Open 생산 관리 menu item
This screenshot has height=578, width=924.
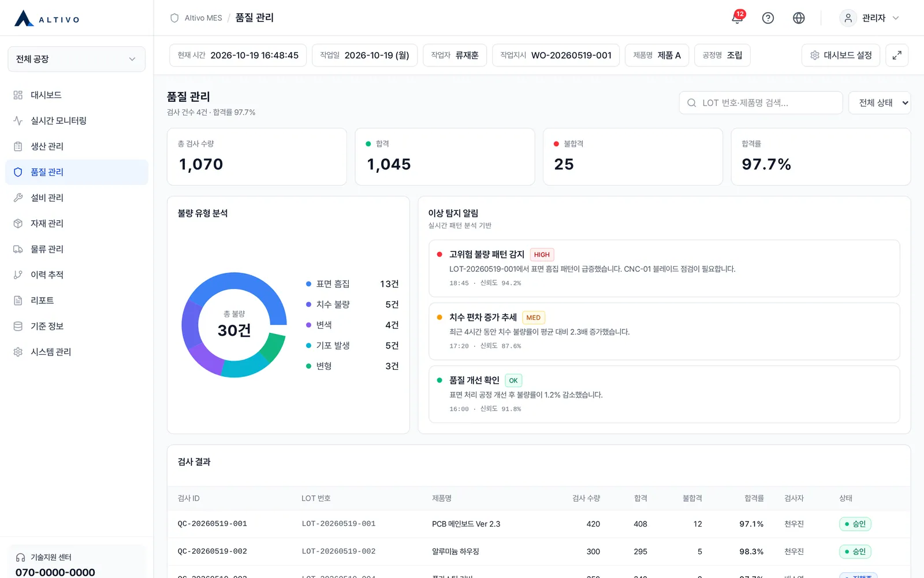pyautogui.click(x=77, y=146)
